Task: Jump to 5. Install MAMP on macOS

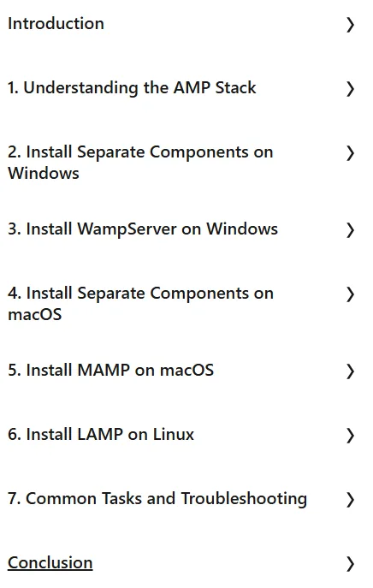Action: point(110,370)
